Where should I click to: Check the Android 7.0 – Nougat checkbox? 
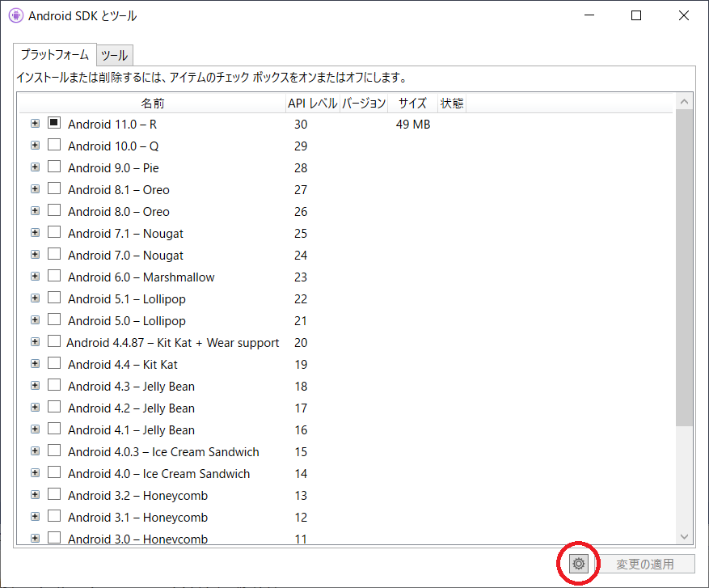[x=54, y=254]
